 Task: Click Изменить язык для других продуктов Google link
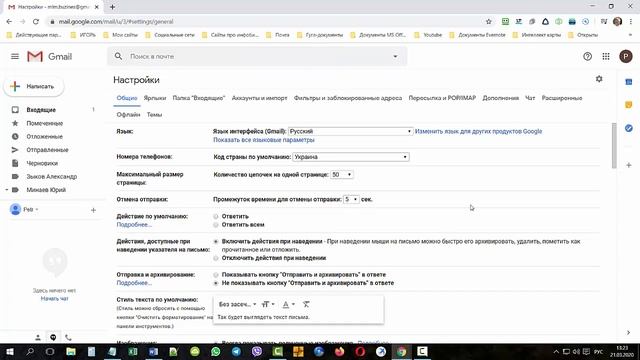(478, 131)
